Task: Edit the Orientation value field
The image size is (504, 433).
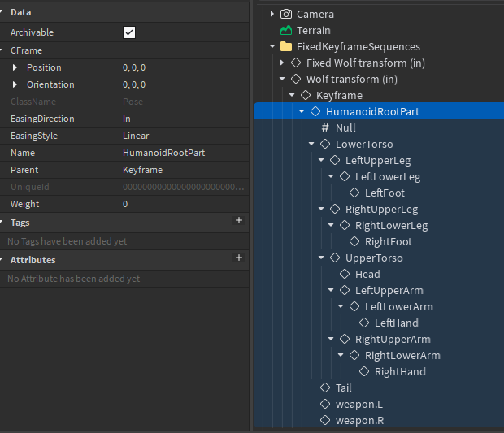Action: point(184,84)
